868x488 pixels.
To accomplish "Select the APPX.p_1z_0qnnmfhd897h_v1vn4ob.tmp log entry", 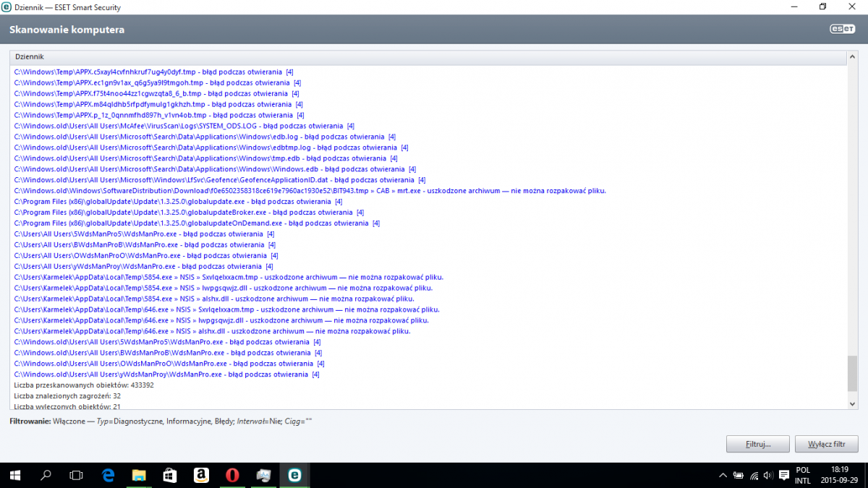I will 159,115.
